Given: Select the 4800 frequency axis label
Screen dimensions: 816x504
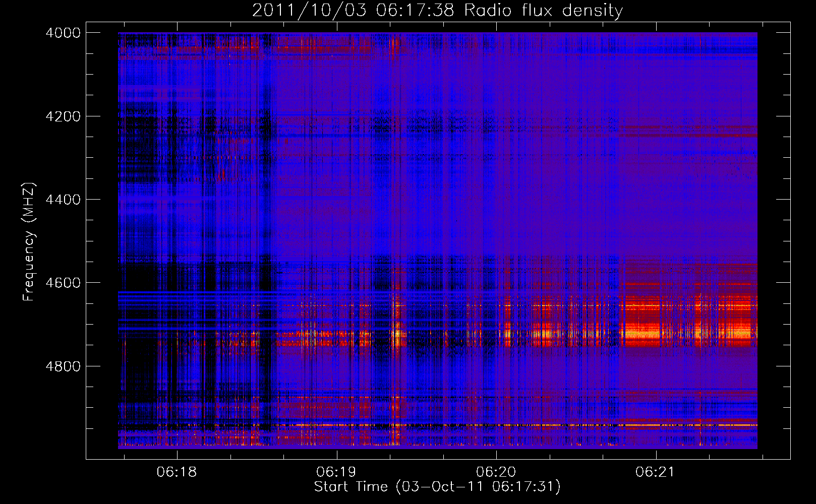Looking at the screenshot, I should (x=63, y=366).
